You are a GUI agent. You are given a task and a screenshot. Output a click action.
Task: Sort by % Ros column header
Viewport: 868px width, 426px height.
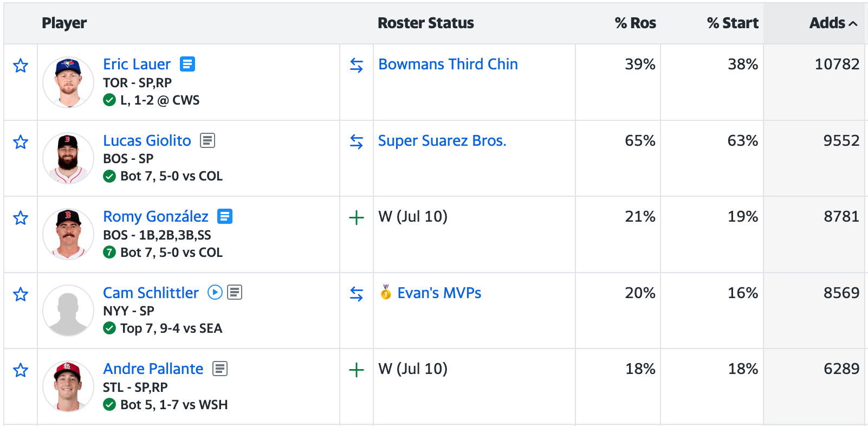point(635,23)
